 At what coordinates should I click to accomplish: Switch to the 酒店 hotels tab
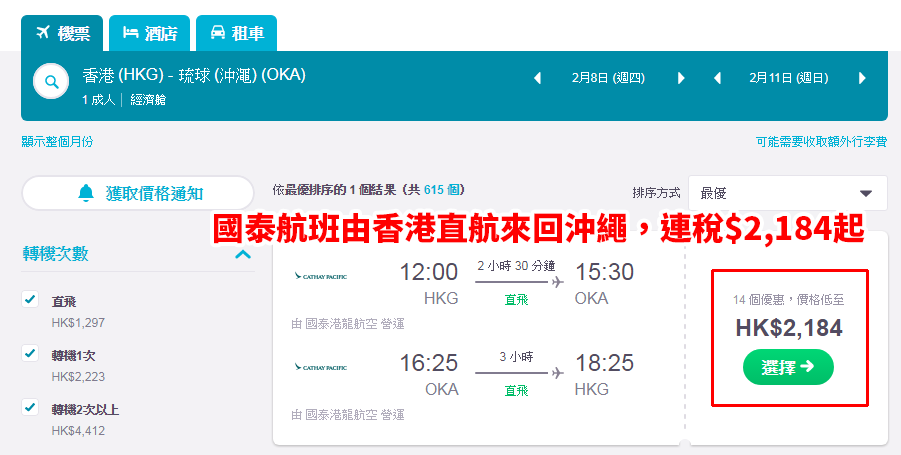[x=149, y=33]
